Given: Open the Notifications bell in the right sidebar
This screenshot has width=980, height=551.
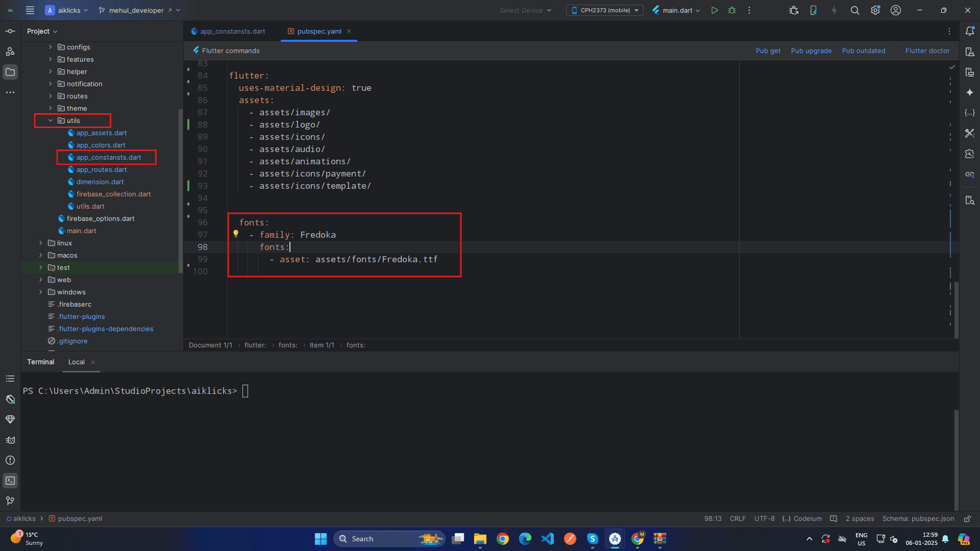Looking at the screenshot, I should [970, 31].
